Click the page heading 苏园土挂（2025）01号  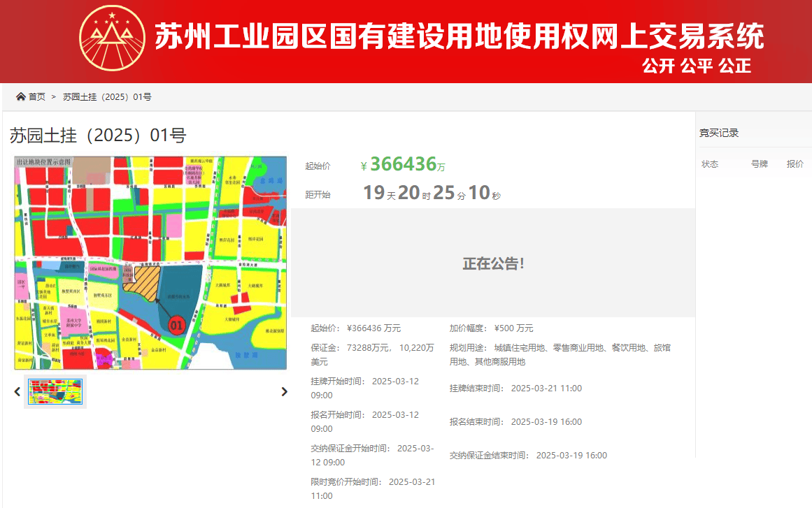click(x=98, y=136)
